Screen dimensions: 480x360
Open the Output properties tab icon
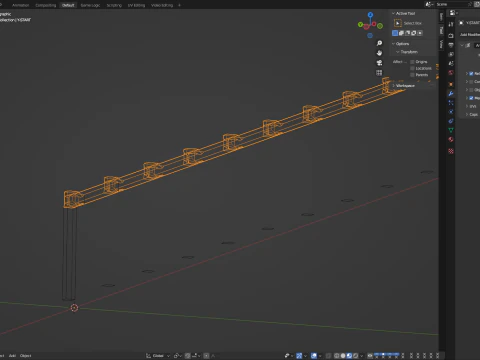point(451,45)
